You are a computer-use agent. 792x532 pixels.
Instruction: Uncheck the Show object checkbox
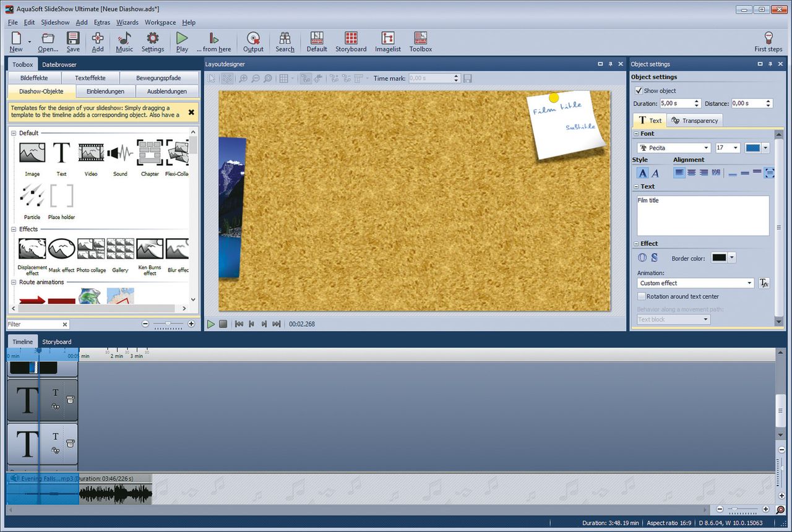pyautogui.click(x=639, y=90)
